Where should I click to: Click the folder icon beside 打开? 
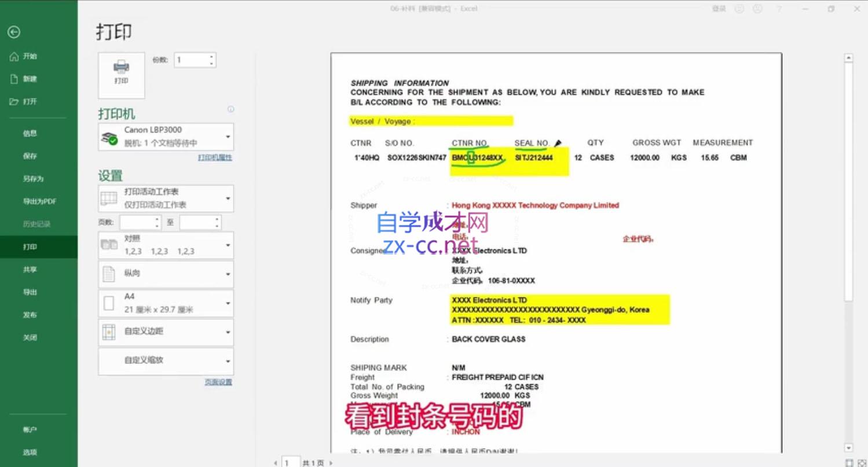[14, 101]
